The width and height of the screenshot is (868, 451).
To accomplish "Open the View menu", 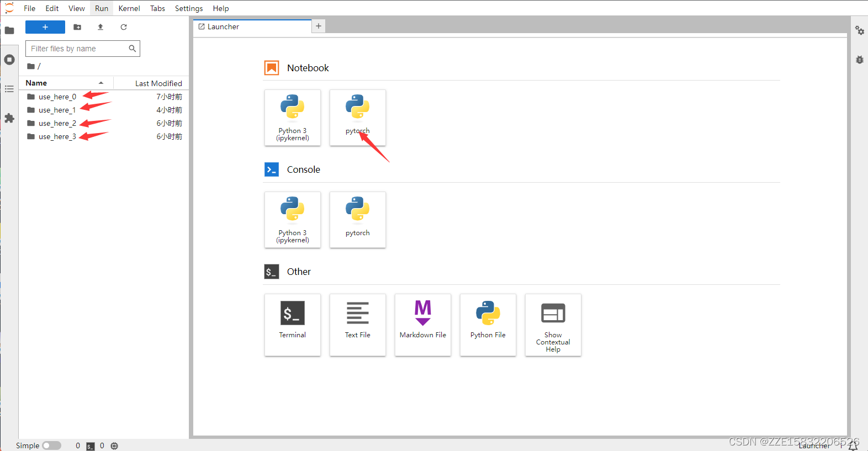I will [x=77, y=8].
